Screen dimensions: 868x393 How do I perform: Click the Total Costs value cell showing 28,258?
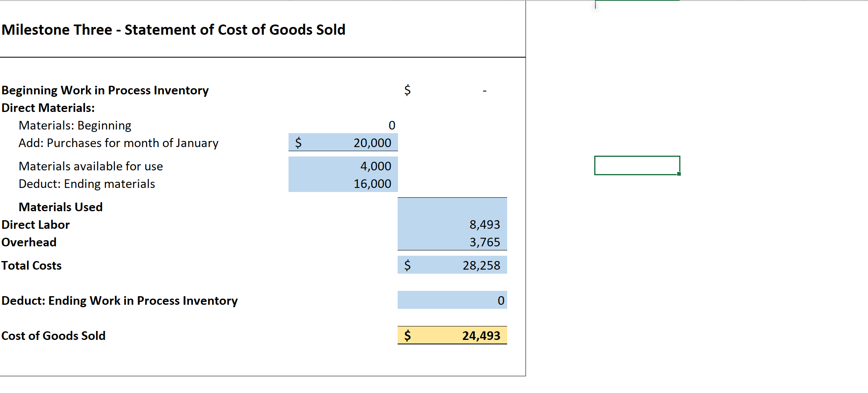(452, 265)
